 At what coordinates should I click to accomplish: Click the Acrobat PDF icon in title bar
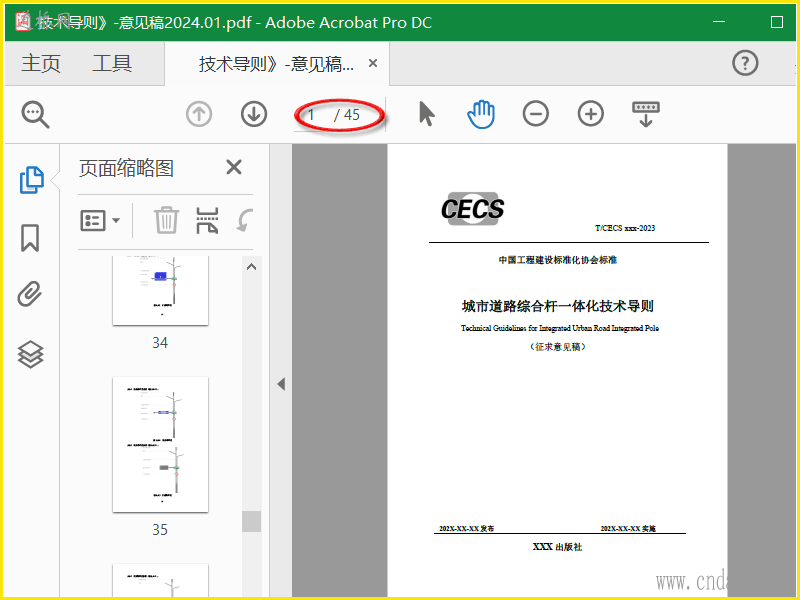click(x=23, y=22)
